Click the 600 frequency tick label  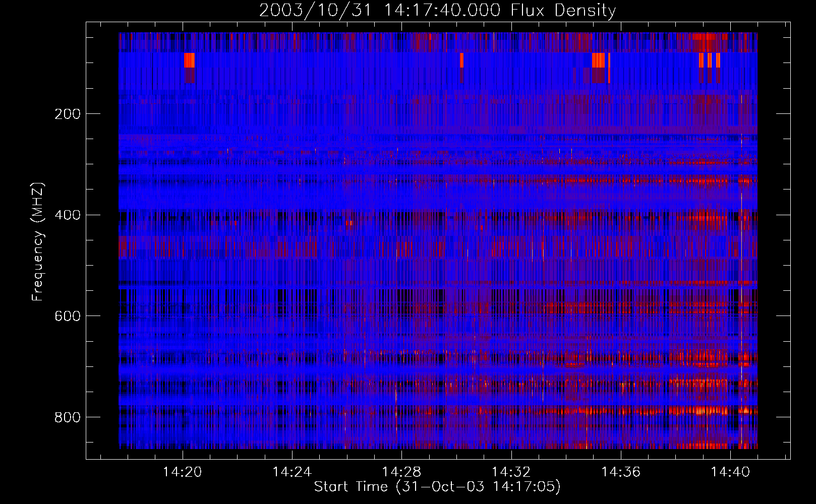pyautogui.click(x=68, y=316)
